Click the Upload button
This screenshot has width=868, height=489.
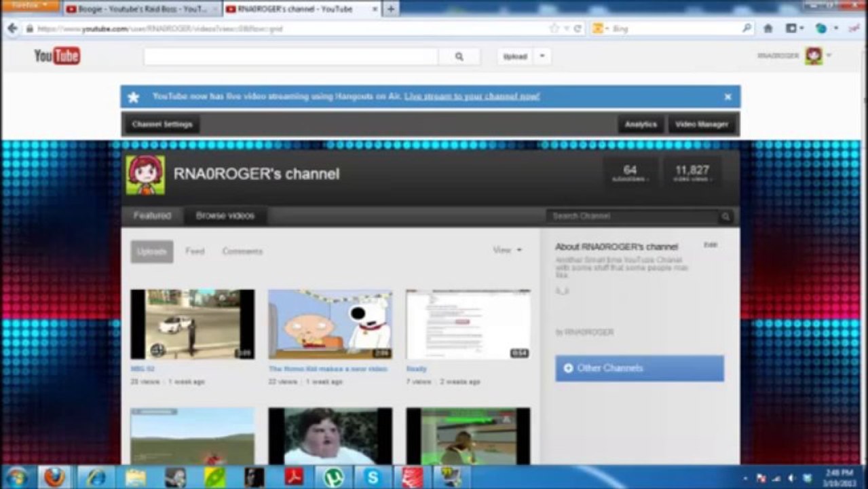pos(515,57)
